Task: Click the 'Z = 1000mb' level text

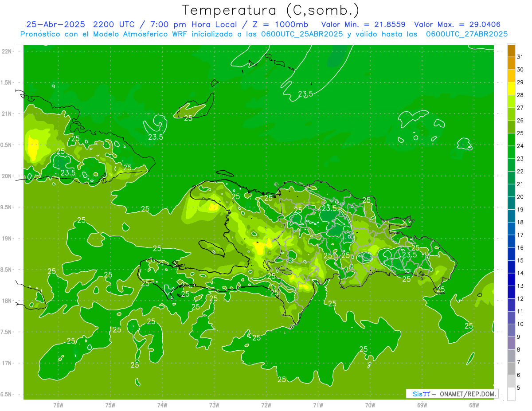Action: 280,24
